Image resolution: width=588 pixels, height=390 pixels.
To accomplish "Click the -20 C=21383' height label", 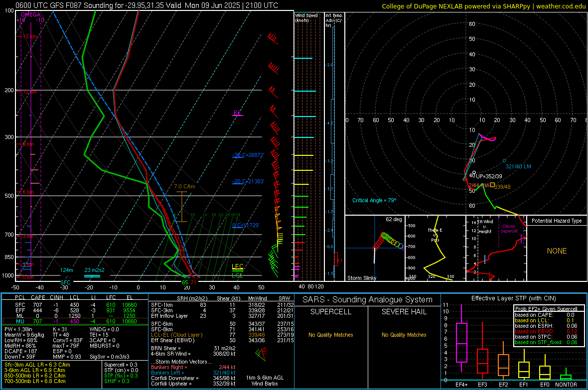I will click(248, 181).
